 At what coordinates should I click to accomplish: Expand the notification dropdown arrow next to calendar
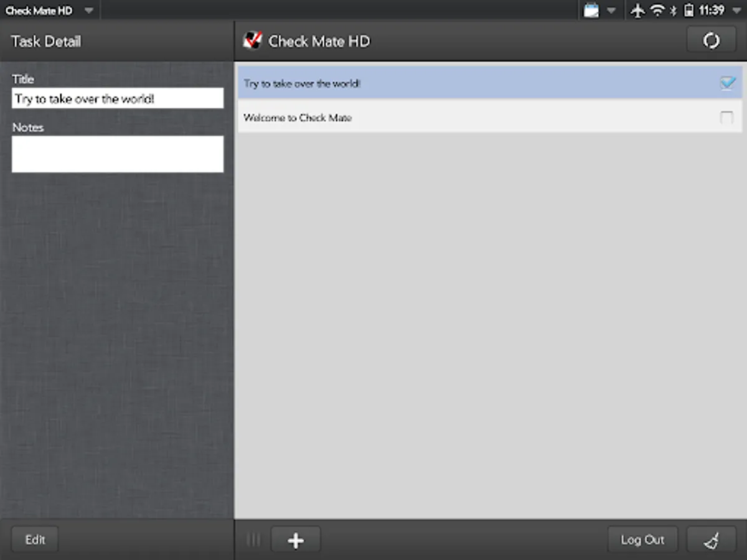click(x=611, y=11)
